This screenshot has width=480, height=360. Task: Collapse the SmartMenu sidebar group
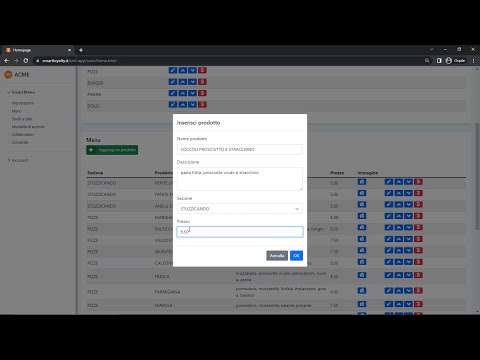pyautogui.click(x=21, y=92)
